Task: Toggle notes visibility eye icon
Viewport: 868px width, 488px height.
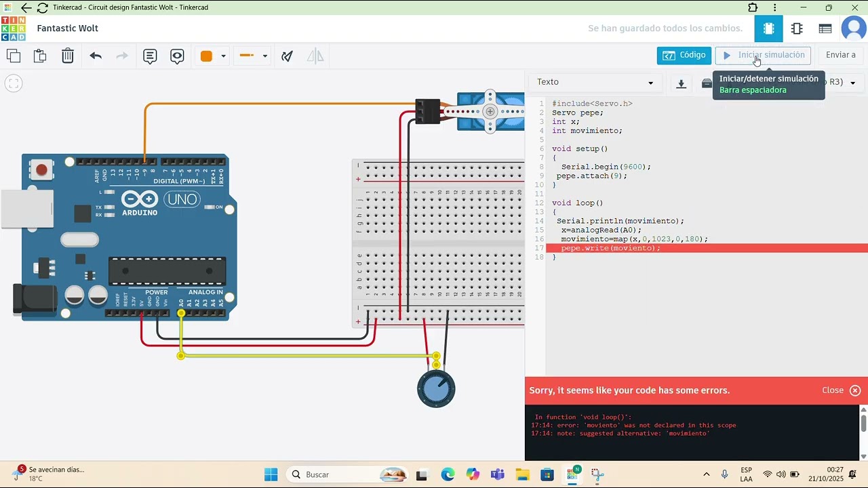Action: pos(177,56)
